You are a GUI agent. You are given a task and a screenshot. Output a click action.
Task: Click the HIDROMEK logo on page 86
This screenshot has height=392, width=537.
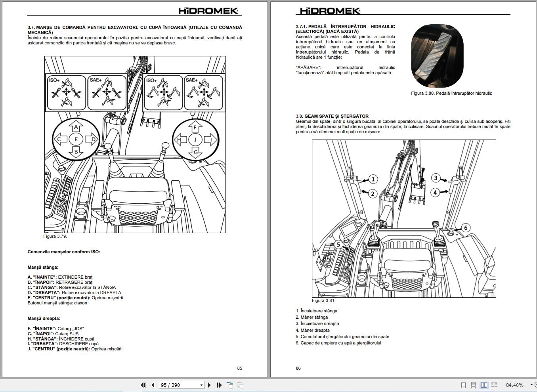click(x=330, y=11)
